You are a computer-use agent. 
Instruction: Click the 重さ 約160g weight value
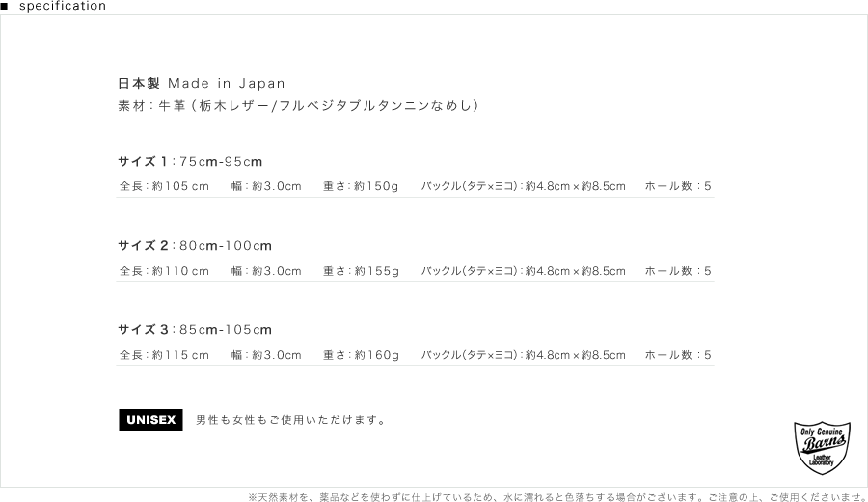tap(361, 355)
